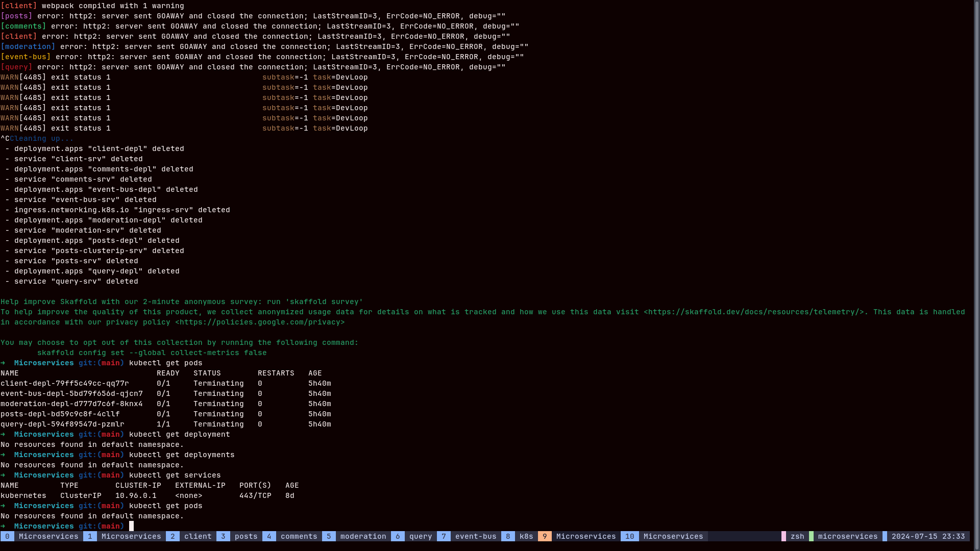Click the command 'kubectl get deployments'
This screenshot has width=980, height=551.
(x=182, y=455)
